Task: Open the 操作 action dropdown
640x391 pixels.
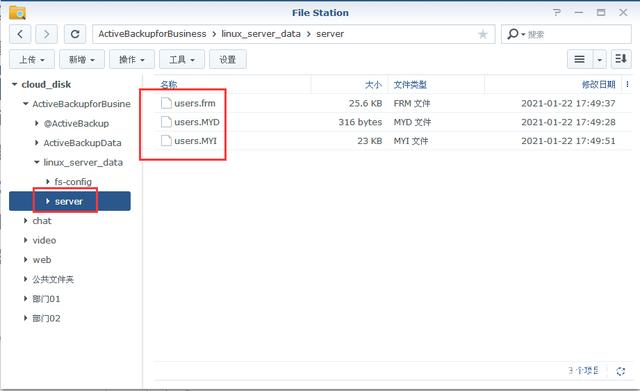Action: pyautogui.click(x=132, y=60)
